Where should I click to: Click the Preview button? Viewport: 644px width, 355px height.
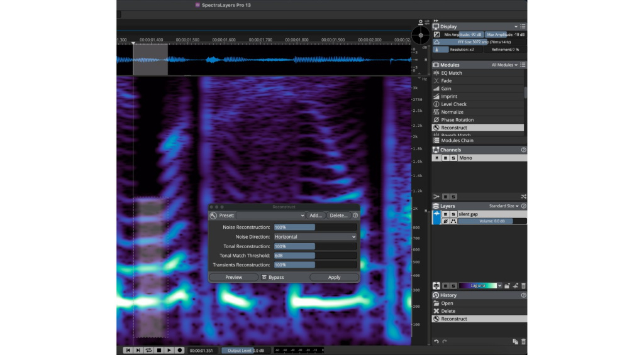click(234, 278)
